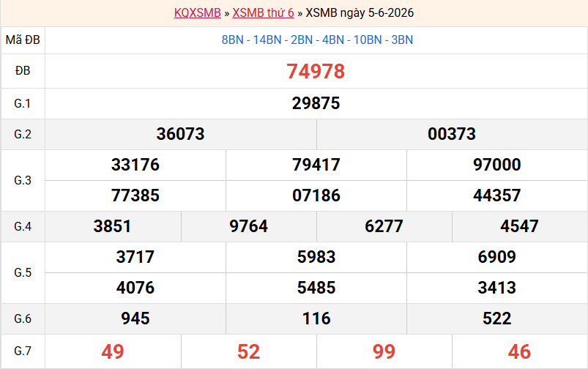Select G.3 number 97000
This screenshot has width=588, height=369.
coord(497,165)
